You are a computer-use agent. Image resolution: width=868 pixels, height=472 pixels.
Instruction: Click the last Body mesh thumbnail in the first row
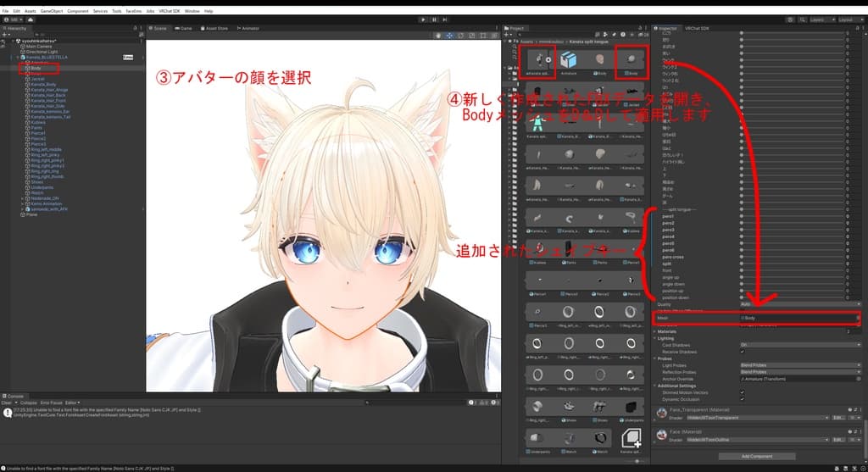(631, 60)
